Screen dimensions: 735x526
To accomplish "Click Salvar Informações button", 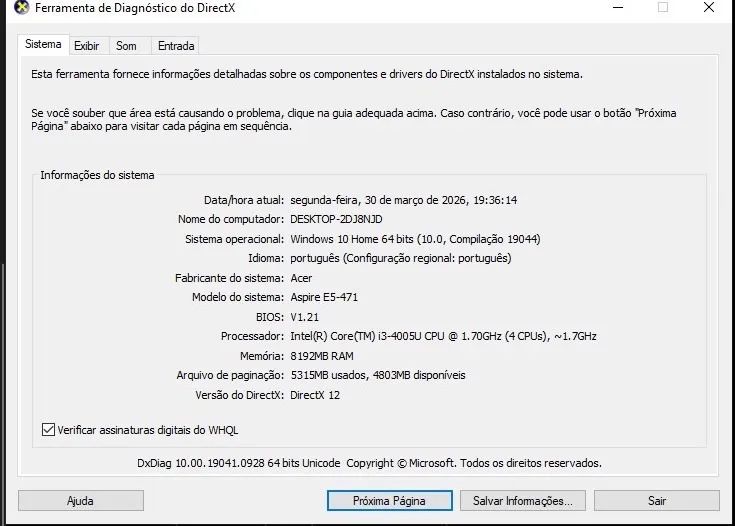I will pos(523,501).
